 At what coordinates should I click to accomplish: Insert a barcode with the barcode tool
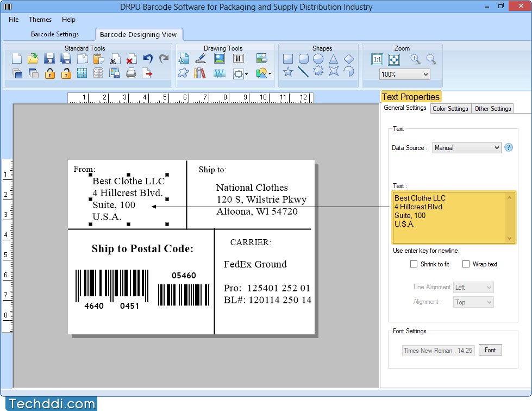point(239,58)
